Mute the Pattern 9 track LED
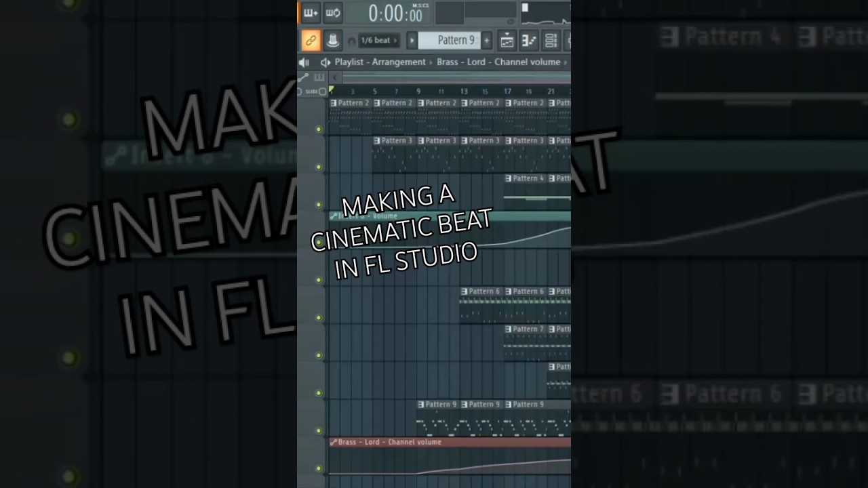868x488 pixels. coord(319,430)
